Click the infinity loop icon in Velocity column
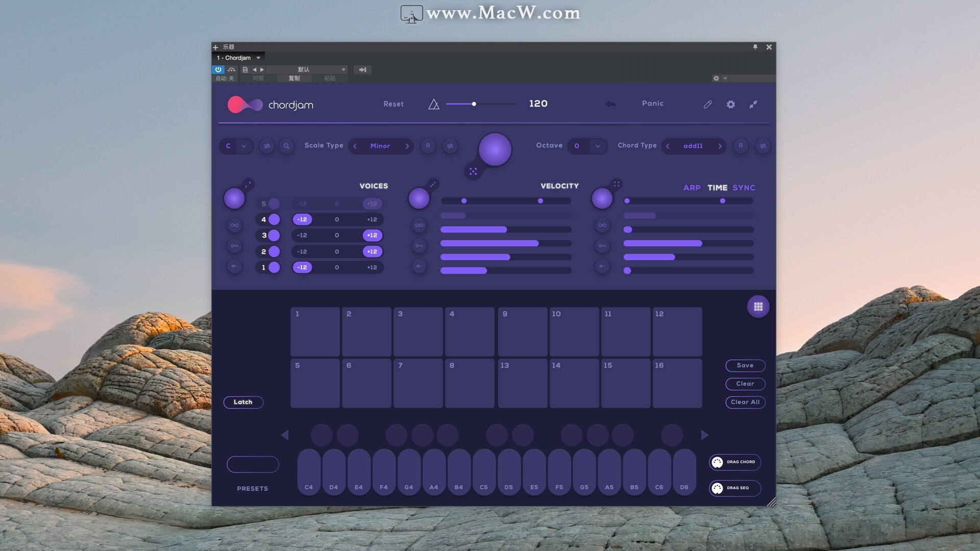 point(419,225)
